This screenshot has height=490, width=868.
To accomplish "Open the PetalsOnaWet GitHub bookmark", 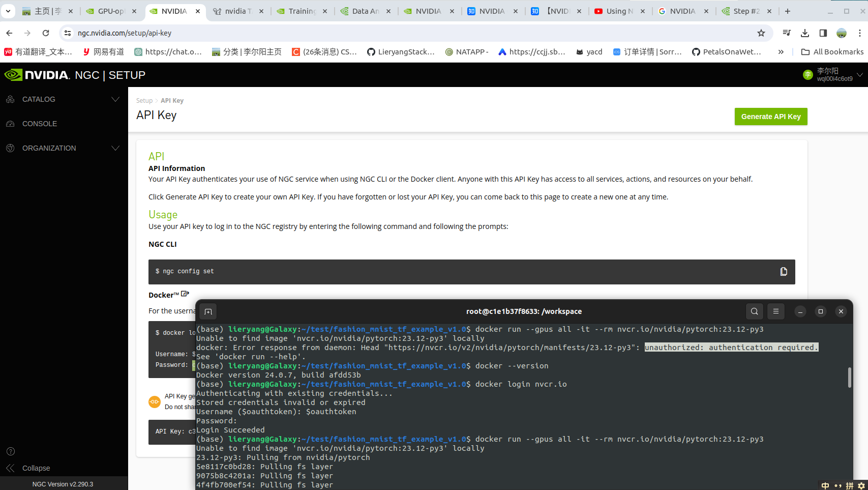I will [727, 52].
